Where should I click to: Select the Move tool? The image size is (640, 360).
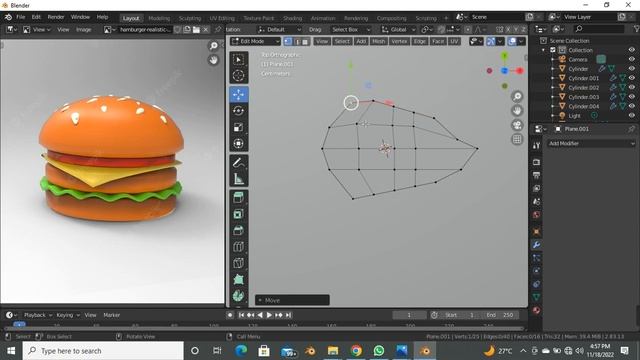point(239,94)
